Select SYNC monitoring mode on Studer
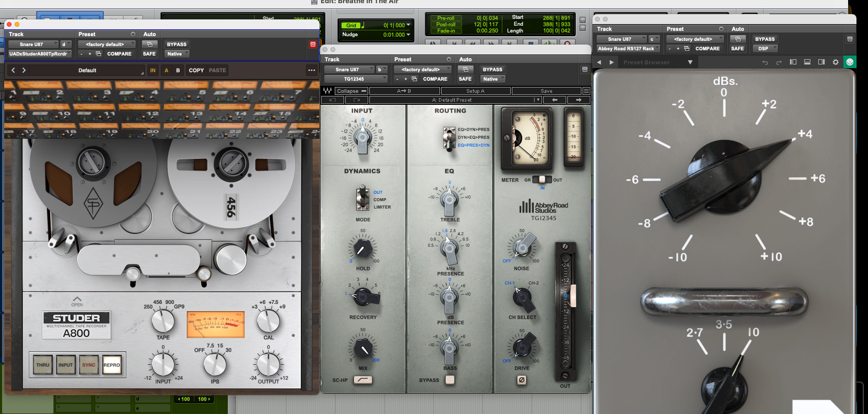 pos(89,365)
